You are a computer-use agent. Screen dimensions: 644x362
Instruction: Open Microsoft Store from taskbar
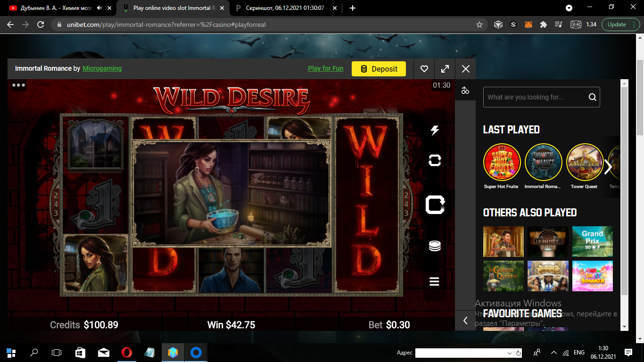(80, 352)
